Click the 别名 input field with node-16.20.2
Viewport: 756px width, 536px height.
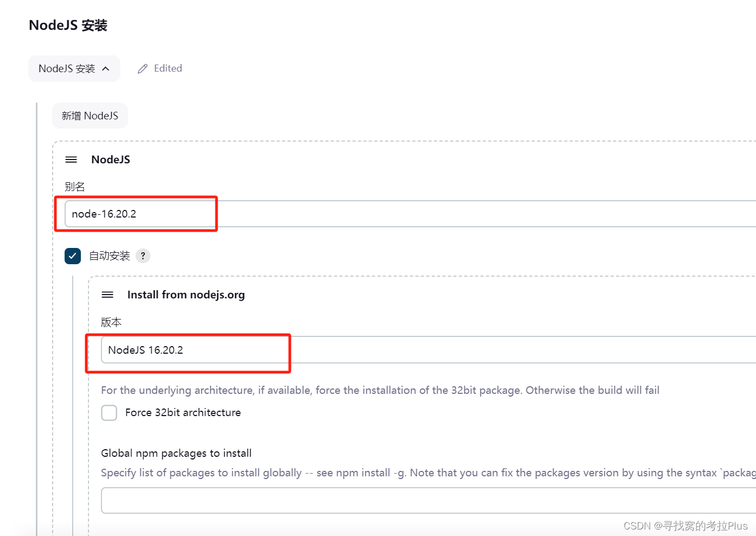coord(410,214)
